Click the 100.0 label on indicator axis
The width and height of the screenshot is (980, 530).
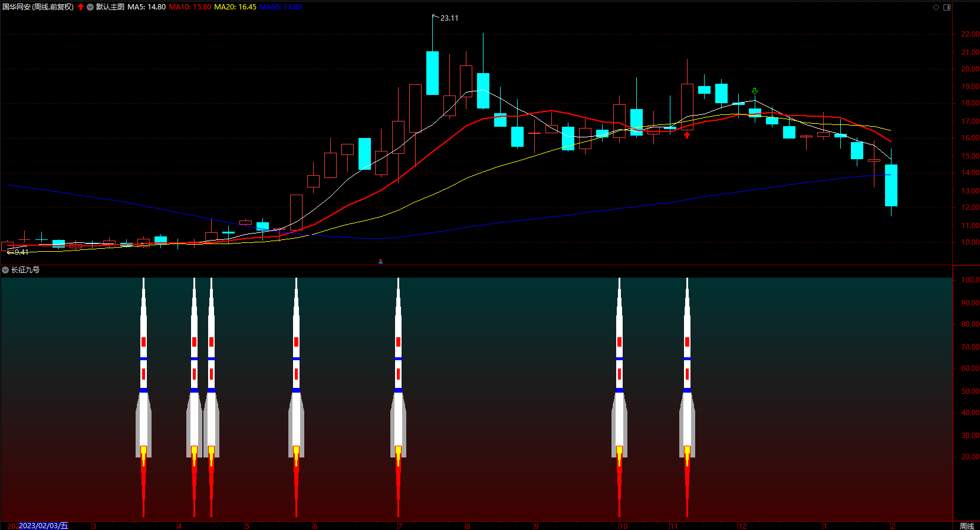971,280
